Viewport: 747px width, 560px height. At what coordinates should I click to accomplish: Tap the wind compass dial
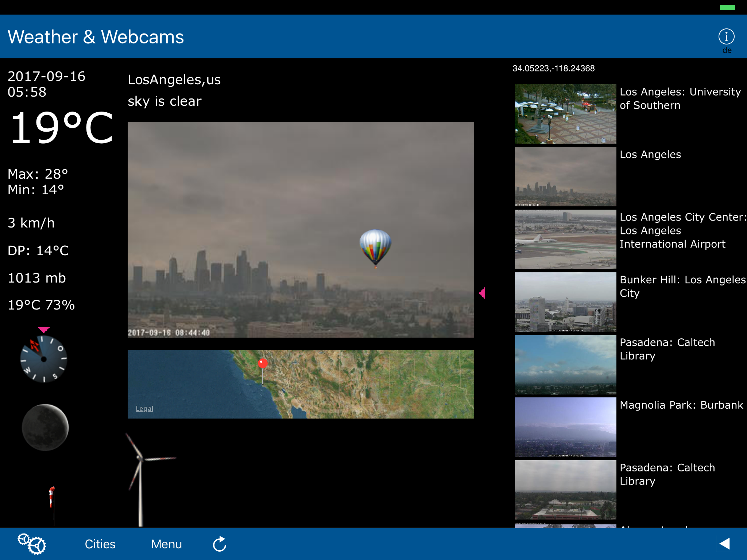pos(44,359)
